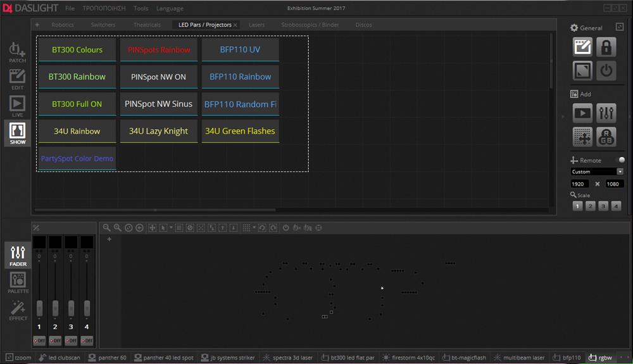Select scale 1 button
Image resolution: width=633 pixels, height=364 pixels.
(577, 206)
